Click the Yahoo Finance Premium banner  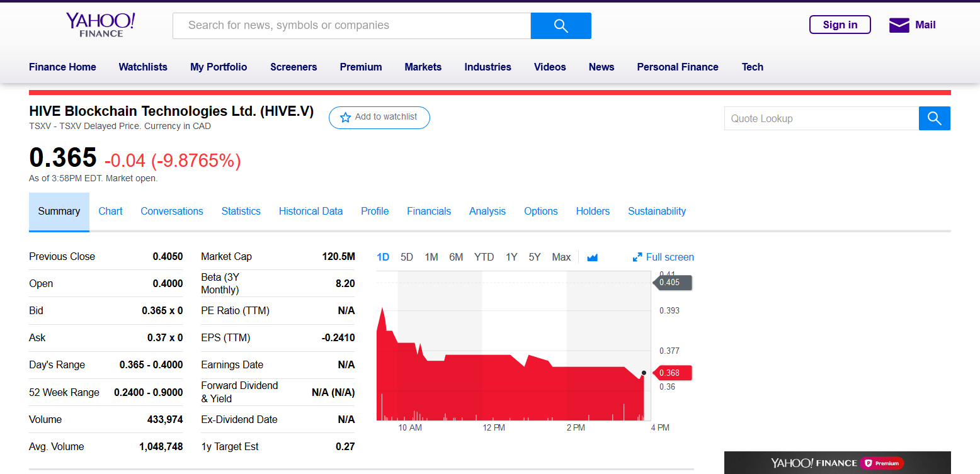(x=837, y=463)
